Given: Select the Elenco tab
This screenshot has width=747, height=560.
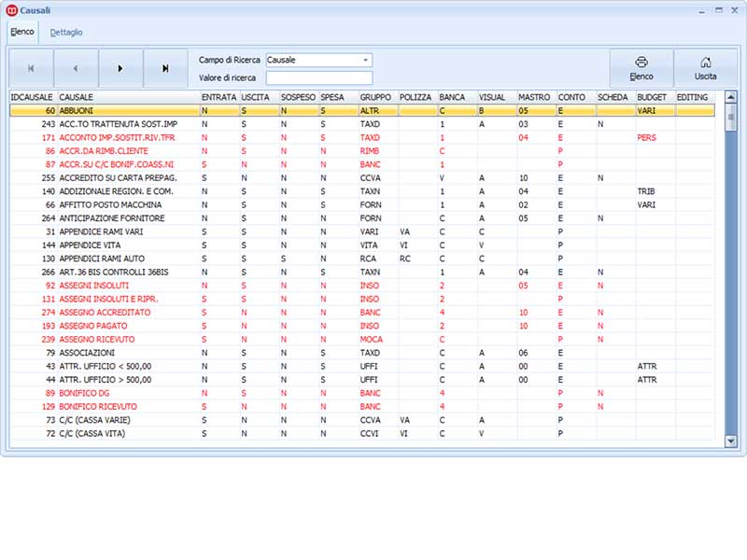Looking at the screenshot, I should 22,32.
